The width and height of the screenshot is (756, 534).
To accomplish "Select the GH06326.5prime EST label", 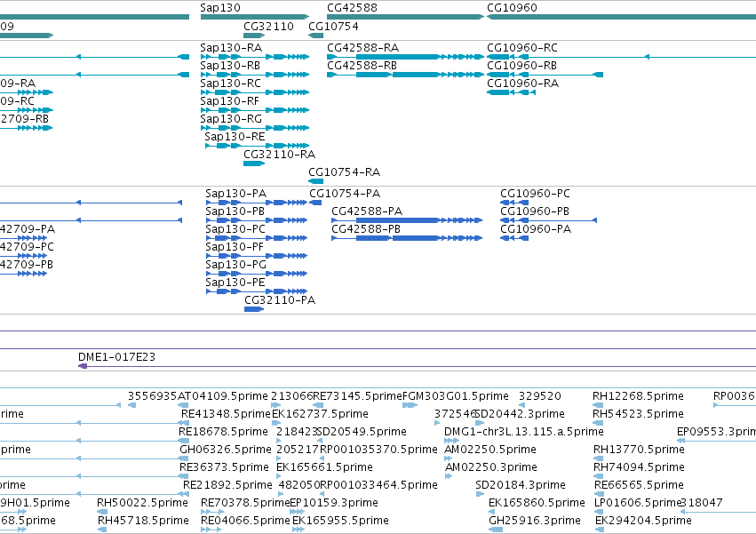I will click(226, 450).
